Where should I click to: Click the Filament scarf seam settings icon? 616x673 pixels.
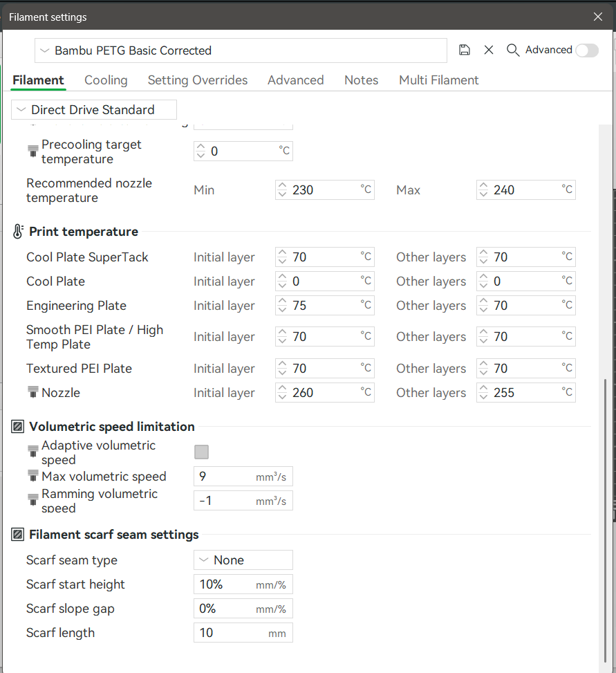point(17,535)
